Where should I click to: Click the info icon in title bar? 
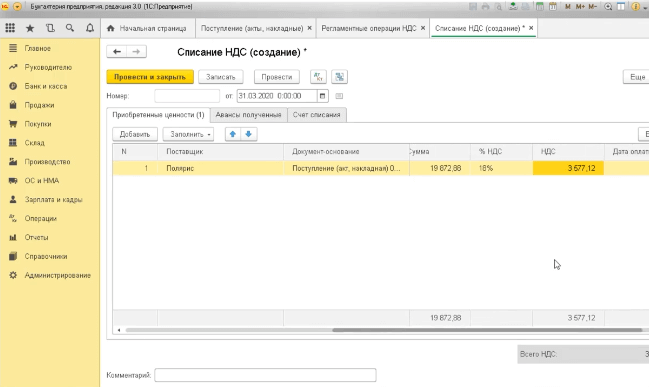[635, 7]
